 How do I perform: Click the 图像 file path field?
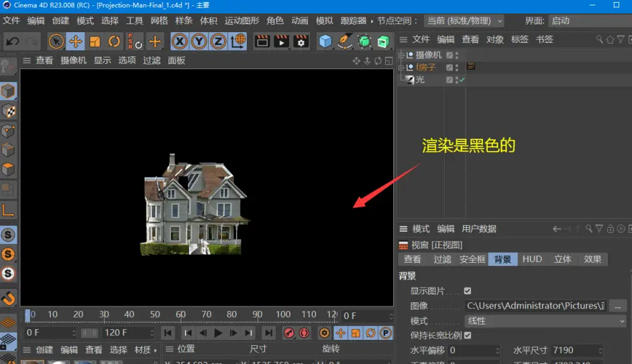click(x=535, y=306)
